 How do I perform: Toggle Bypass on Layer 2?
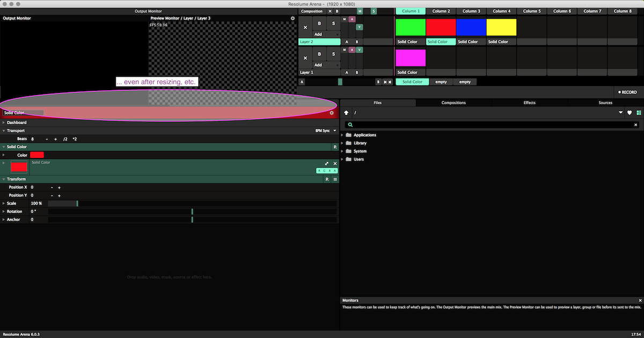(319, 24)
